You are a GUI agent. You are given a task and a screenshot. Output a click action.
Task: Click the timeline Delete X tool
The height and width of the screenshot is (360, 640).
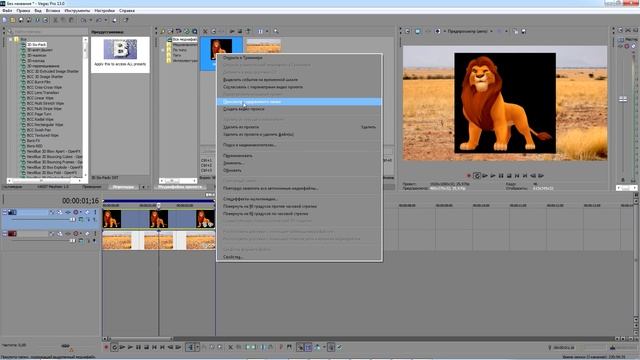(x=230, y=347)
